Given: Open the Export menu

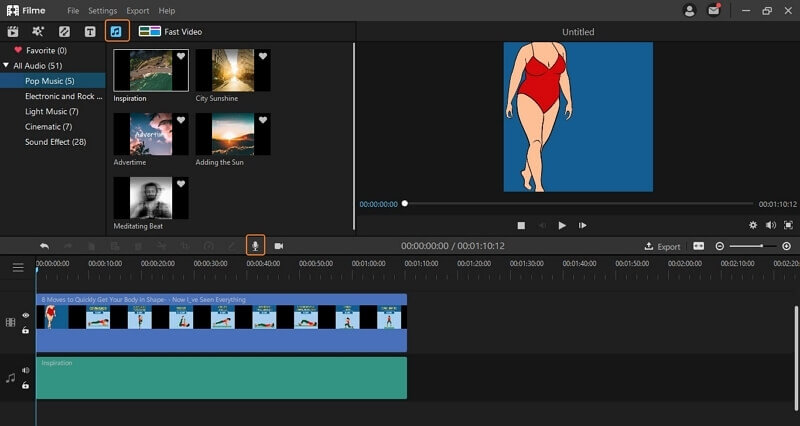Looking at the screenshot, I should (x=138, y=11).
